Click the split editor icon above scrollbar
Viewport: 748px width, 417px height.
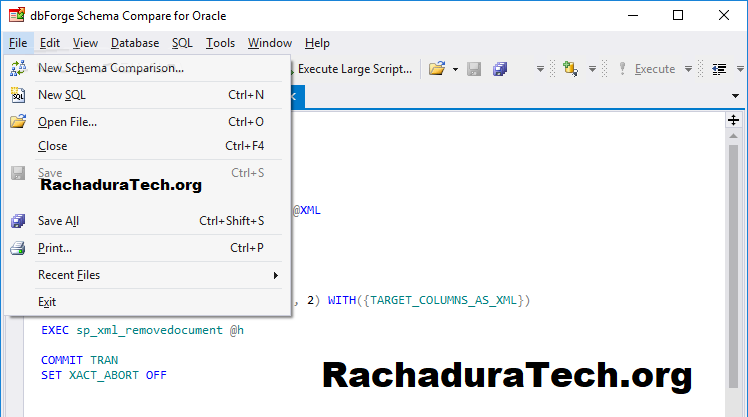(x=734, y=120)
